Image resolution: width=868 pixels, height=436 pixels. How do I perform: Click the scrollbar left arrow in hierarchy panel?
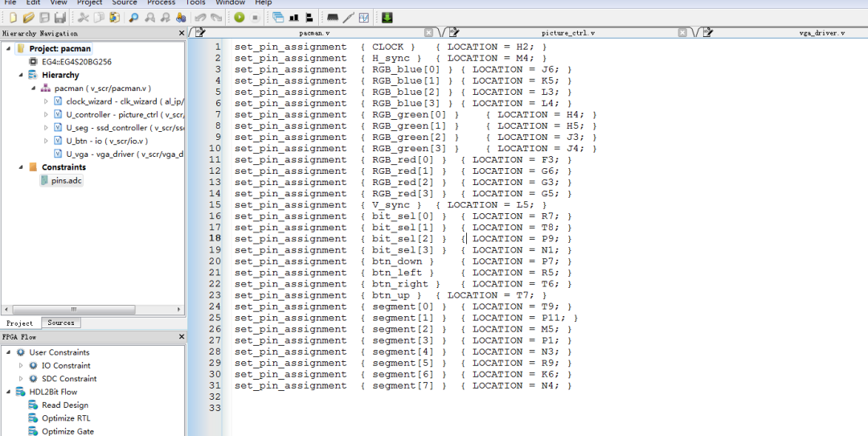(6, 310)
